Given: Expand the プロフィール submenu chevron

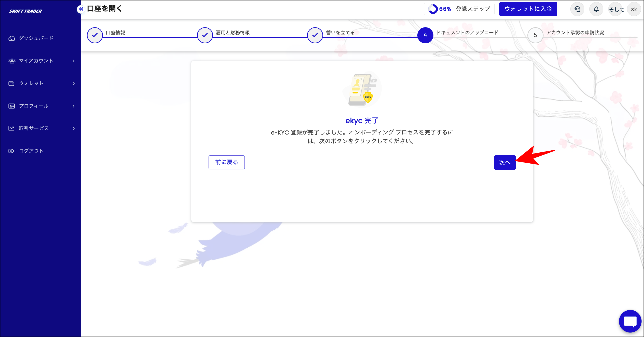Looking at the screenshot, I should point(73,106).
